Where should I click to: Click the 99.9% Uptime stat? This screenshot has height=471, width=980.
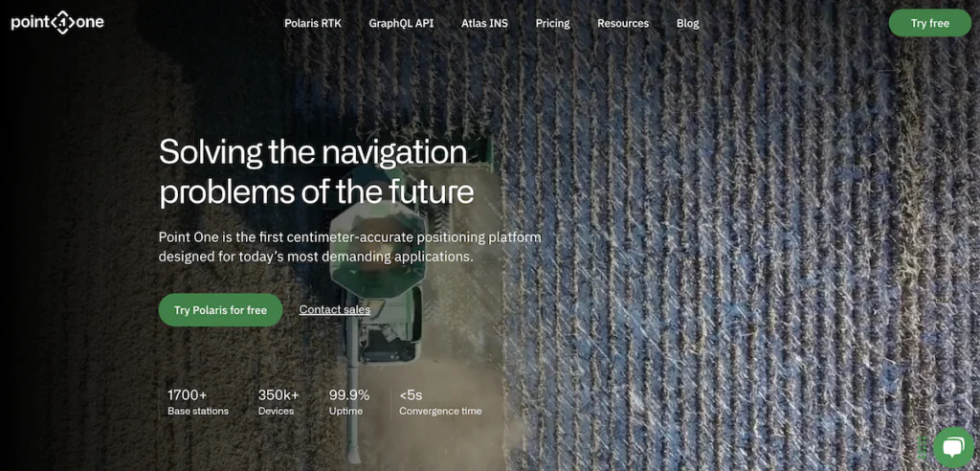[348, 402]
